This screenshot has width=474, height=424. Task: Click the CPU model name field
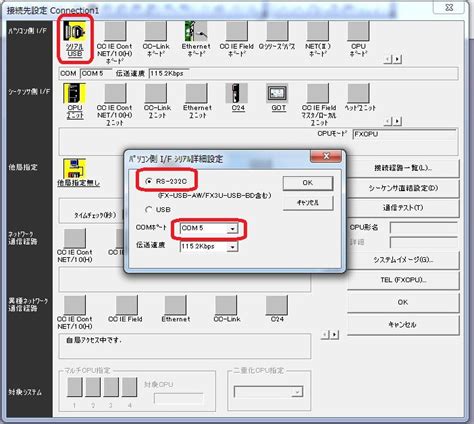point(424,228)
